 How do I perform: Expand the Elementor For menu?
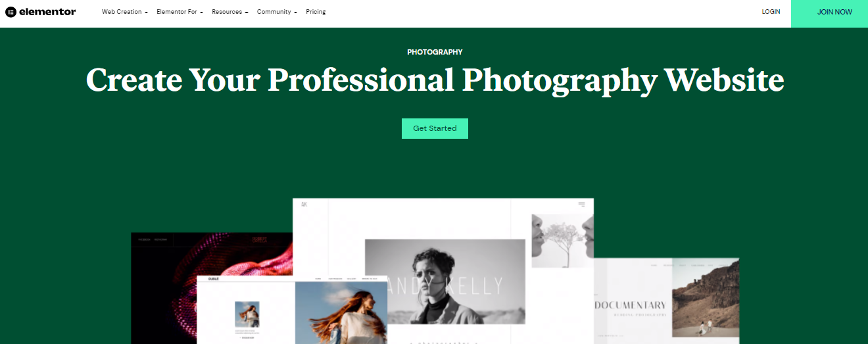[x=180, y=12]
